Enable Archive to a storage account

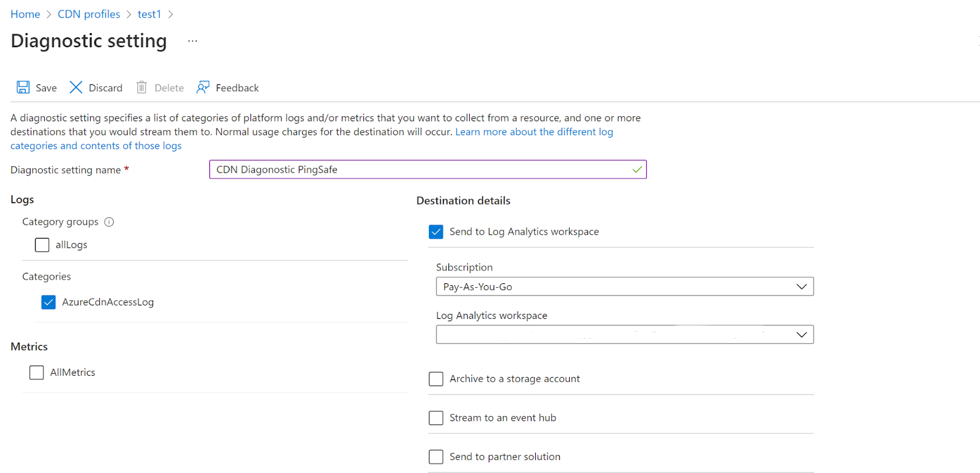point(436,379)
